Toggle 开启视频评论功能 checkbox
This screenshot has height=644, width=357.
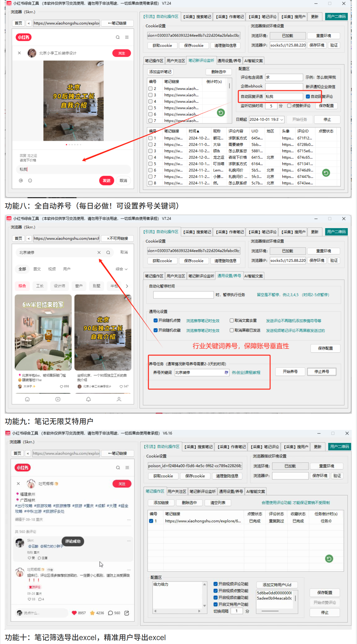coord(215,584)
